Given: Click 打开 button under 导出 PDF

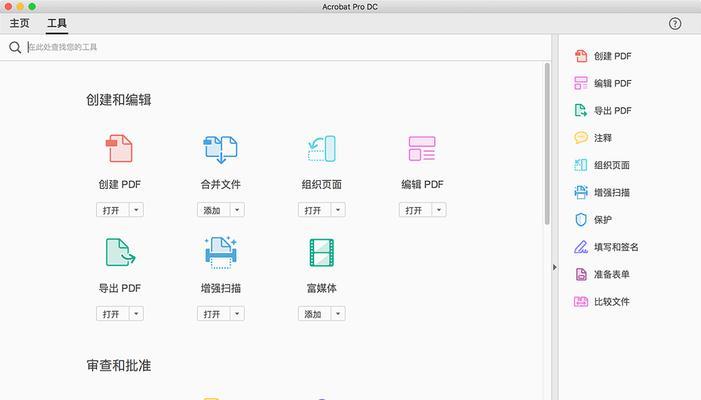Looking at the screenshot, I should click(x=113, y=314).
